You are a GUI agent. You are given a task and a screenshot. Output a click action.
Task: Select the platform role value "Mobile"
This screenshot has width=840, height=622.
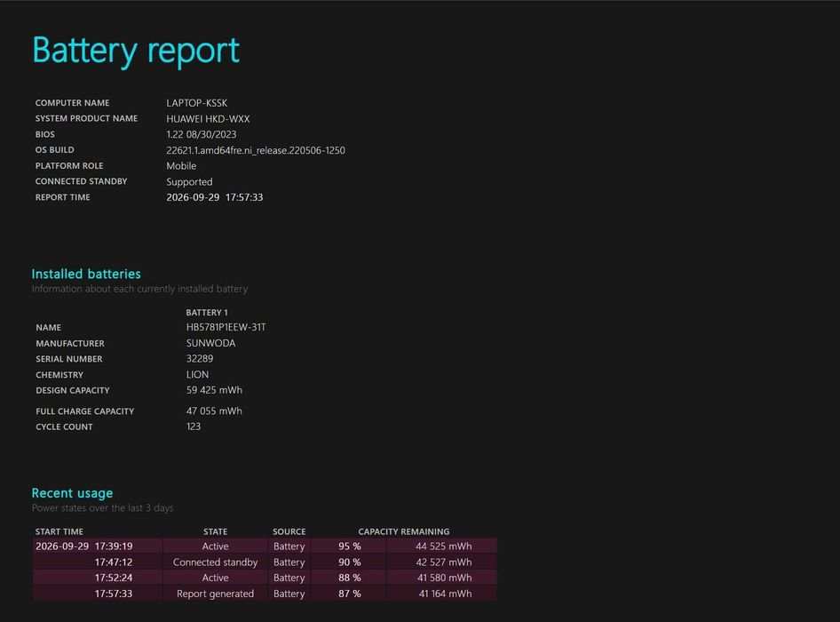tap(181, 166)
